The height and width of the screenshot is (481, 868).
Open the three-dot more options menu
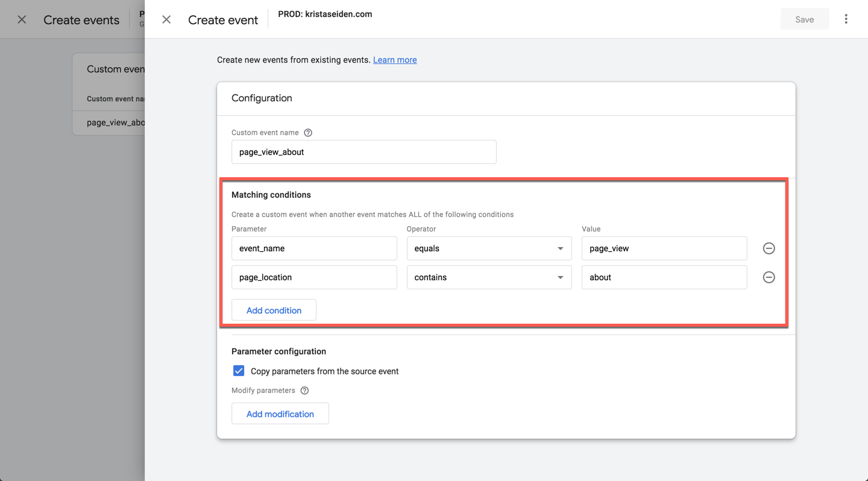pos(846,19)
